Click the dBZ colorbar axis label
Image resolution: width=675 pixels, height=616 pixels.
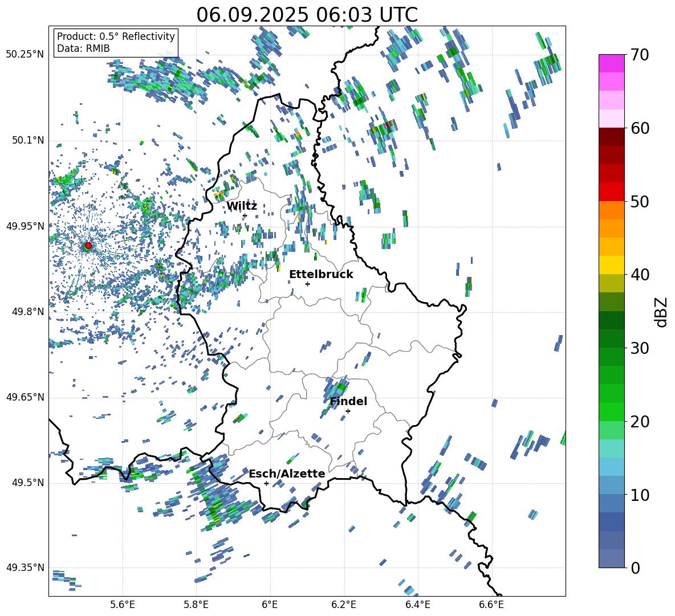tap(662, 312)
